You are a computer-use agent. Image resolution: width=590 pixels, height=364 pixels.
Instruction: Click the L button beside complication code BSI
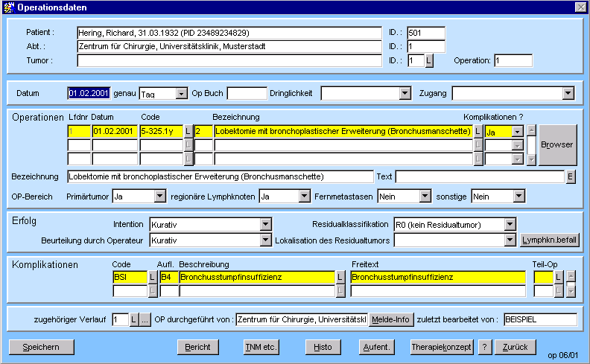tap(153, 277)
